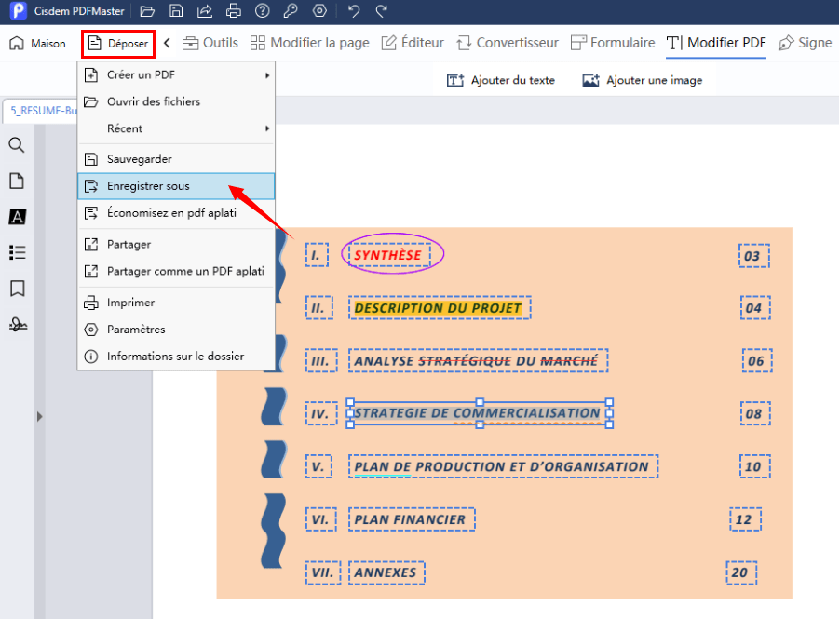Click the help question mark icon

(x=263, y=11)
